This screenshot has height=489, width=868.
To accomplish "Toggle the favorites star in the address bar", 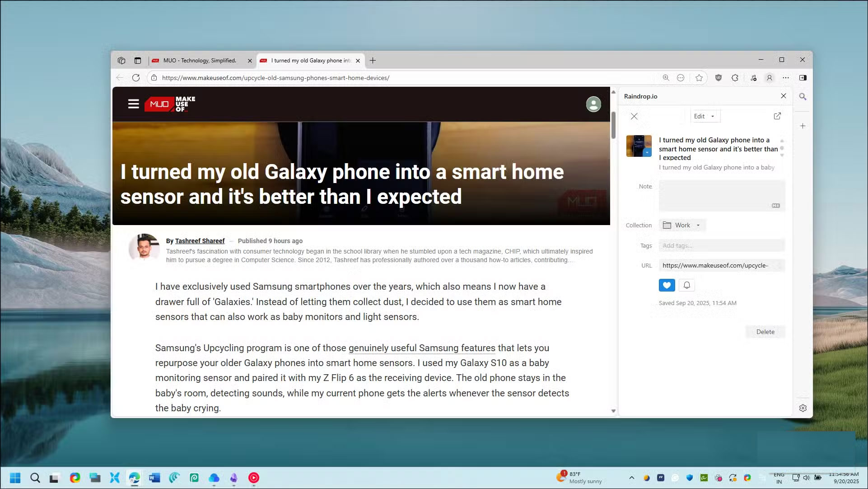I will point(700,78).
